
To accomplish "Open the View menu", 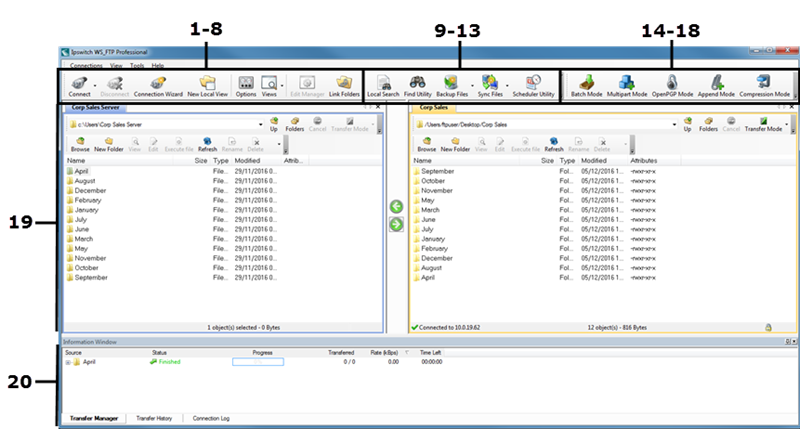I will pyautogui.click(x=116, y=66).
